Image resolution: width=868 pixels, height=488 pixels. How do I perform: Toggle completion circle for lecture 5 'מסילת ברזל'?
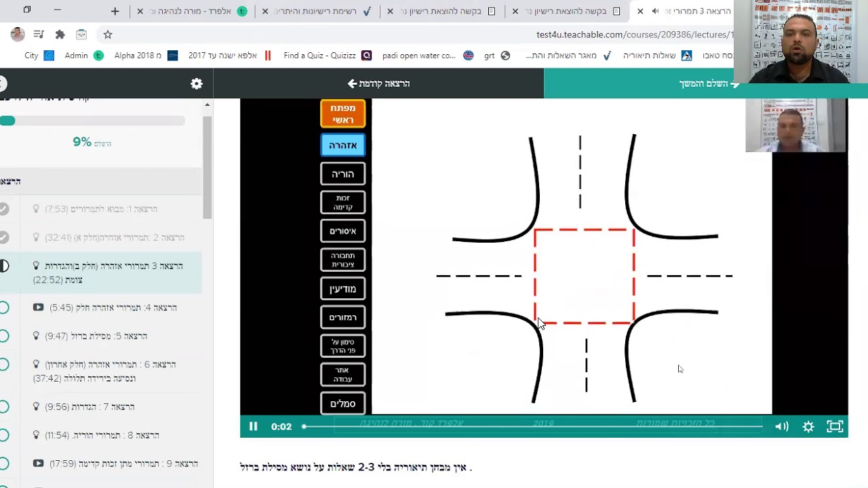click(x=4, y=336)
